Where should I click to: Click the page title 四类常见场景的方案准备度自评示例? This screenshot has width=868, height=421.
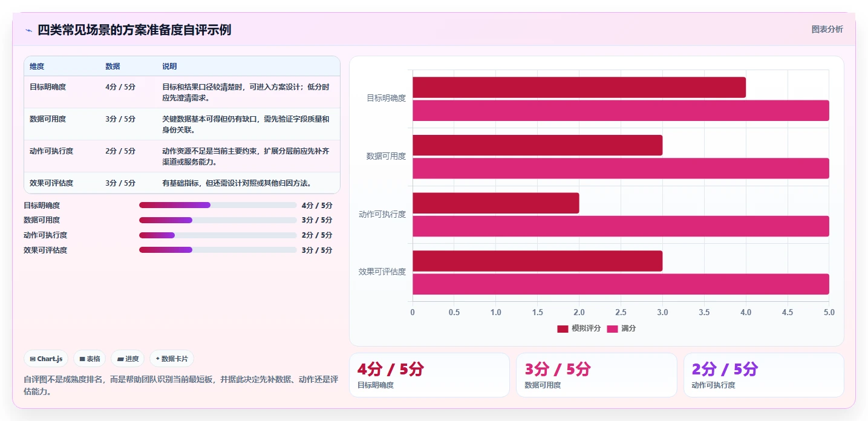tap(134, 30)
